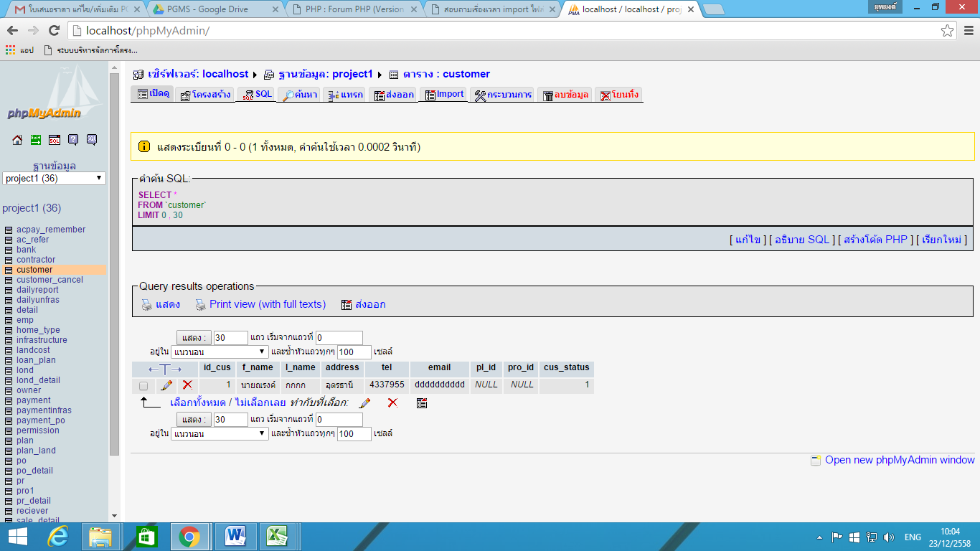Click the bulk delete red X for selected rows

tap(392, 403)
